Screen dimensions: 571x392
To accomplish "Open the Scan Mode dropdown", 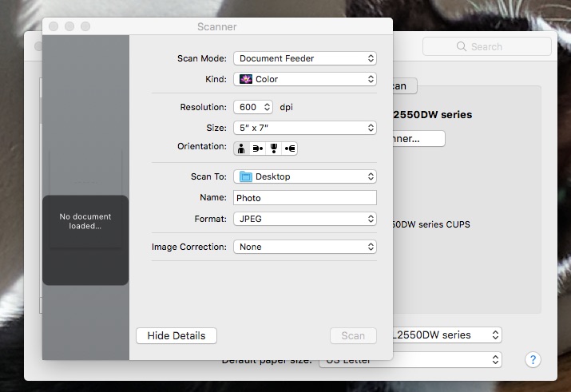I will tap(305, 58).
